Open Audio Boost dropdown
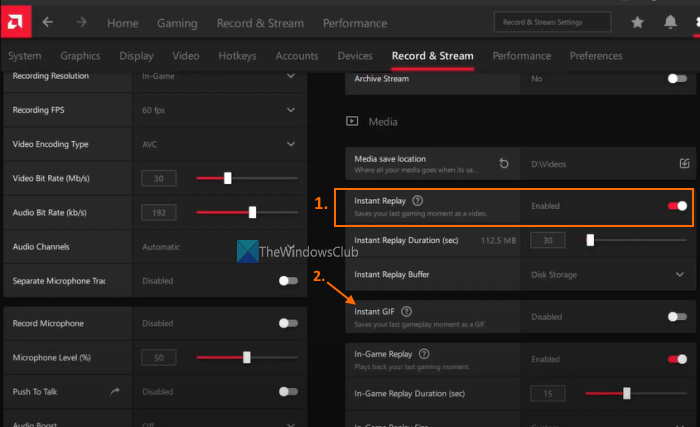The height and width of the screenshot is (427, 700). [x=291, y=424]
